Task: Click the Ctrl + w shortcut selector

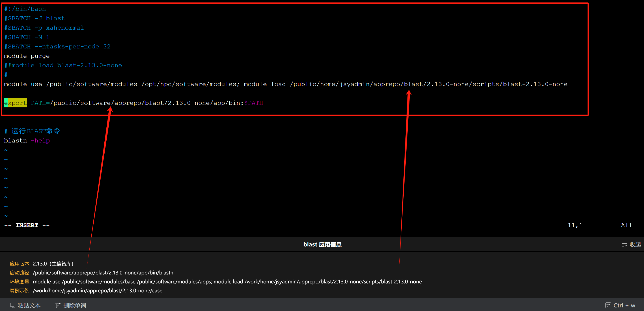Action: [624, 305]
